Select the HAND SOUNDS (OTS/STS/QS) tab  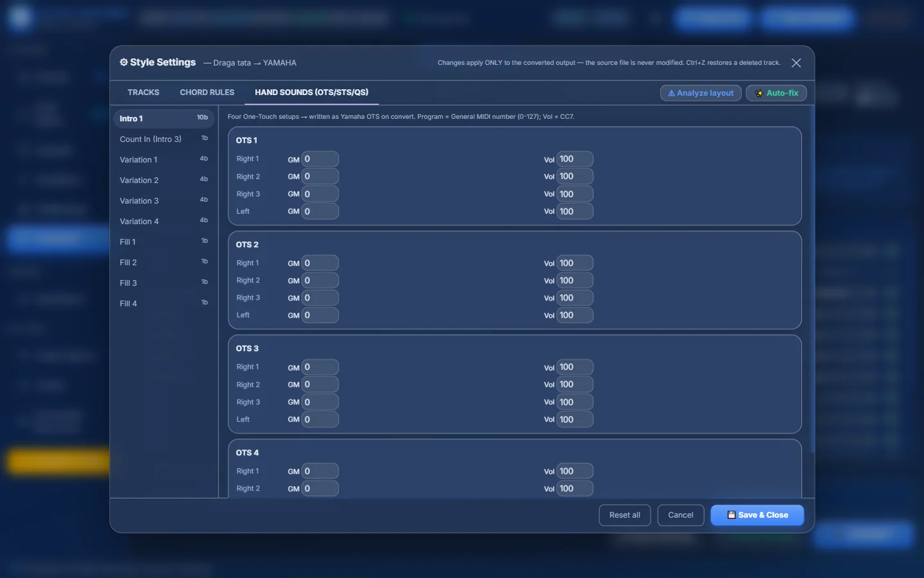pos(312,92)
